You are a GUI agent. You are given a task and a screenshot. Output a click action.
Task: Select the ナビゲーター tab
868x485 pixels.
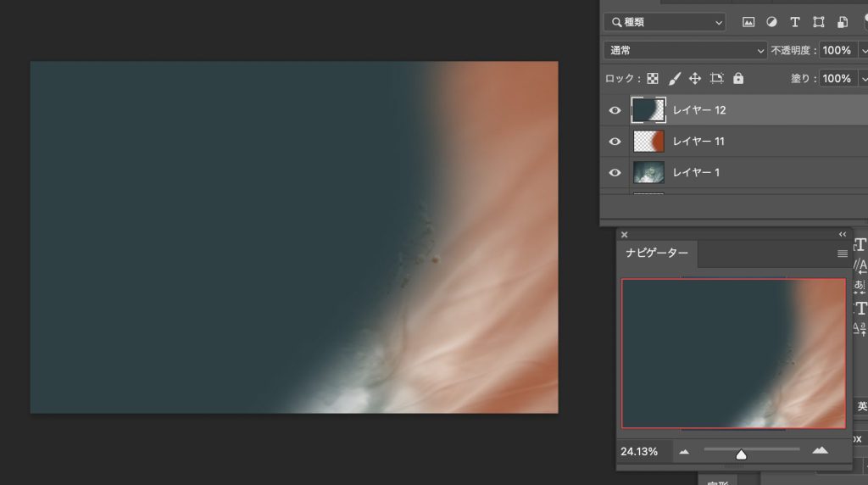657,253
